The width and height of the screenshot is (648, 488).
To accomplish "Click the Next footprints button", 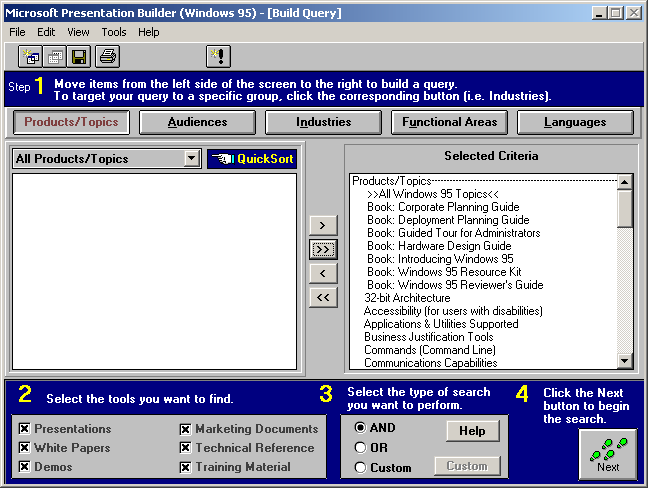I will click(608, 455).
